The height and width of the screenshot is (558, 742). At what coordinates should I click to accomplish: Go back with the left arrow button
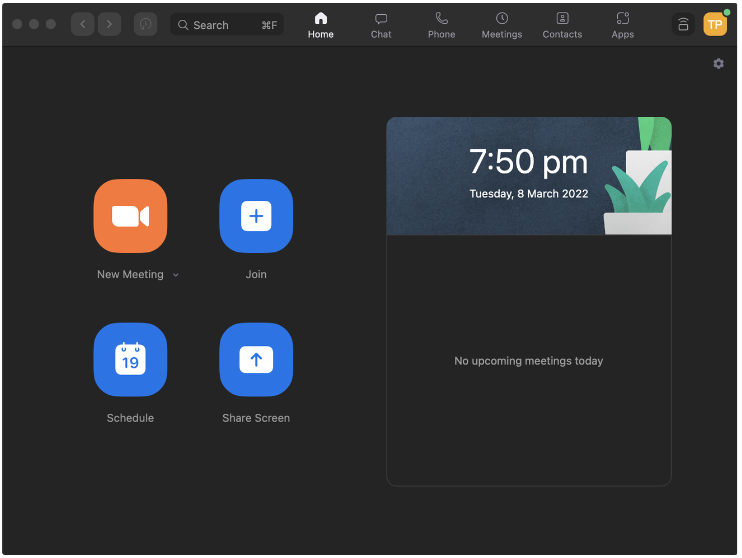coord(82,24)
